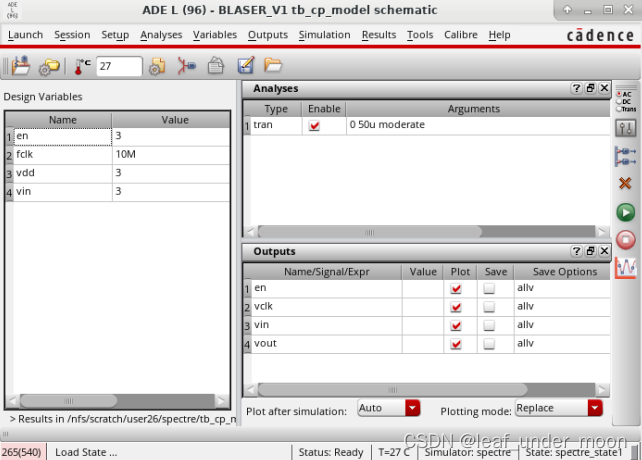This screenshot has height=460, width=642.
Task: Toggle the Plot checkbox for vin output
Action: coord(456,325)
